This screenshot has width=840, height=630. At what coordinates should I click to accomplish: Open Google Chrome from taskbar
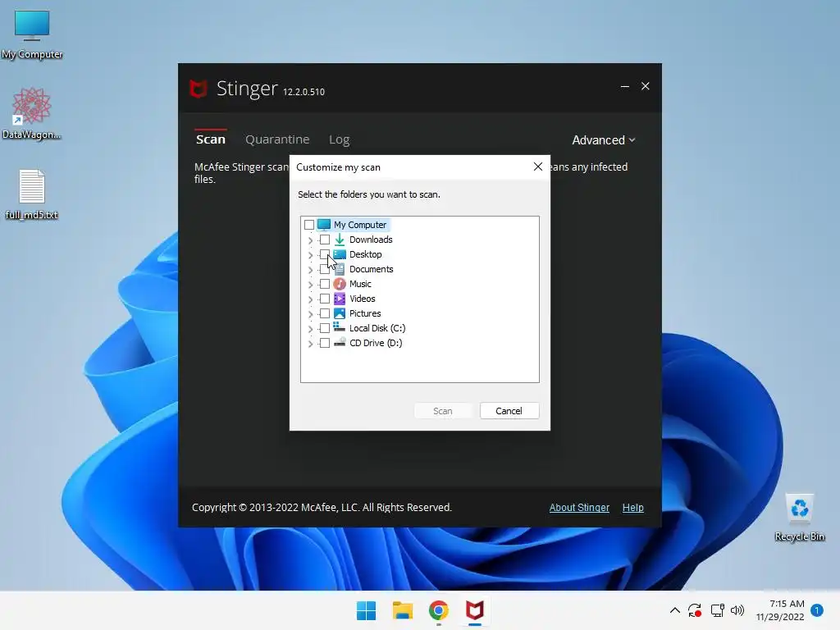point(438,610)
